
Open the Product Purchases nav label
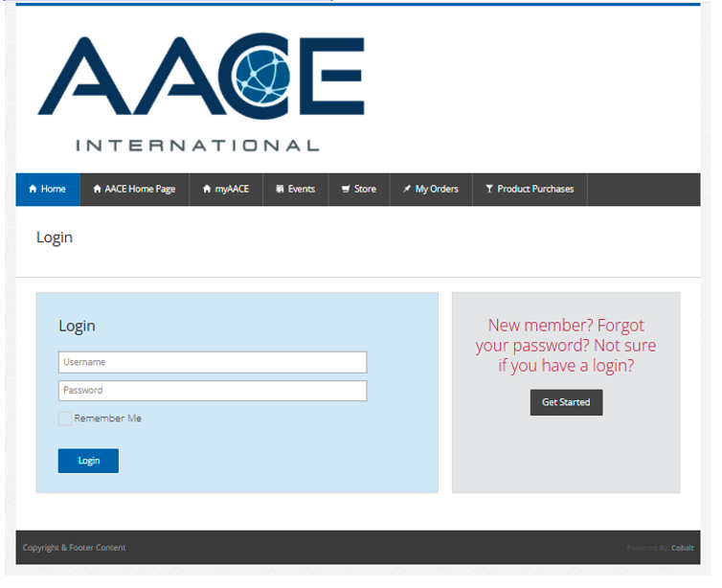(536, 190)
